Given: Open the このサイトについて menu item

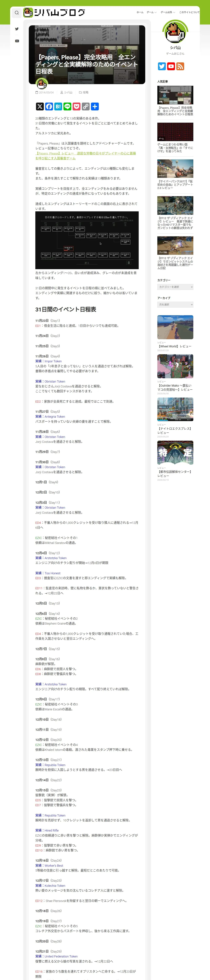Looking at the screenshot, I should (x=189, y=12).
